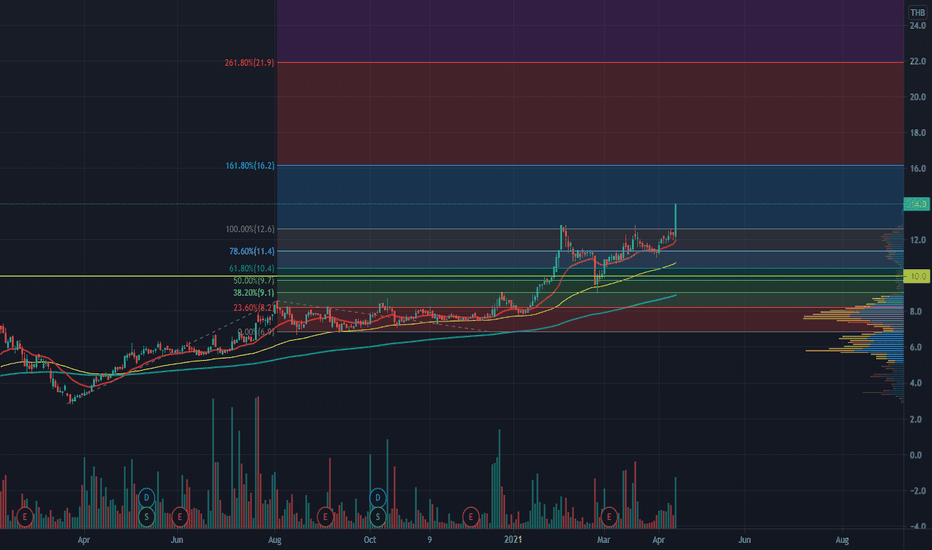Open the dividend D marker near Oct

[377, 497]
